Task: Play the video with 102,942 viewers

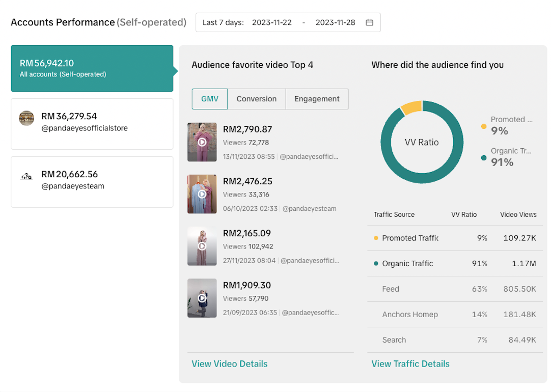Action: pyautogui.click(x=202, y=246)
